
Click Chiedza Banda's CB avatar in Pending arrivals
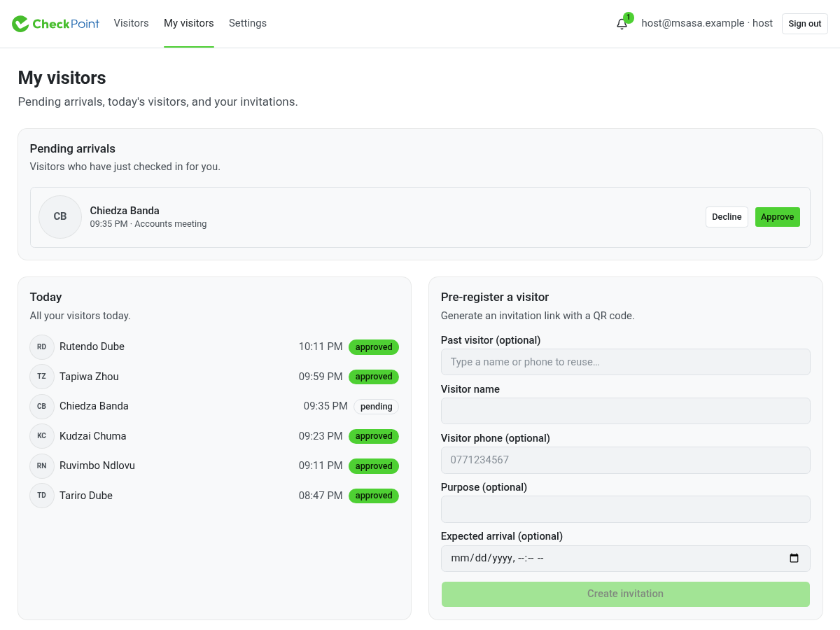pyautogui.click(x=60, y=217)
